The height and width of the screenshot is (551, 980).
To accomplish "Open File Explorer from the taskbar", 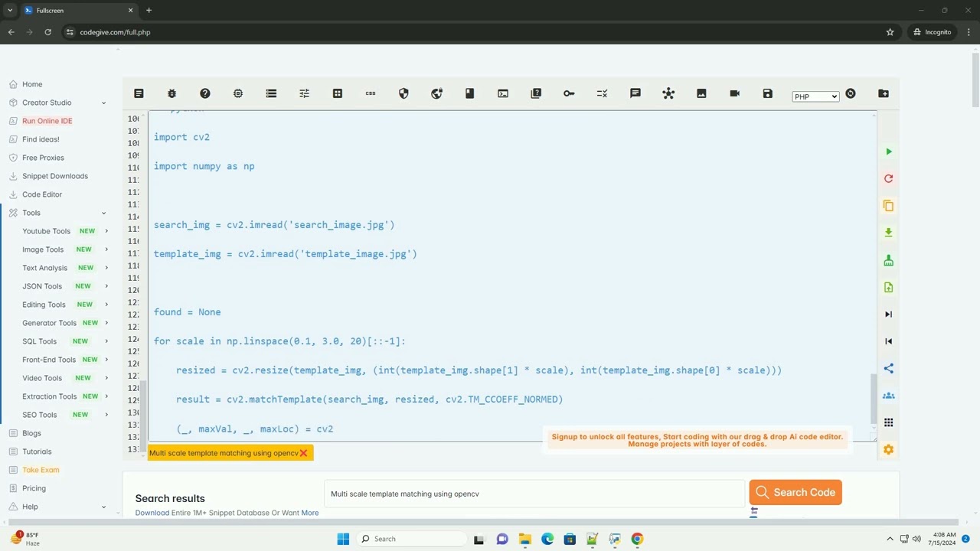I will click(524, 539).
